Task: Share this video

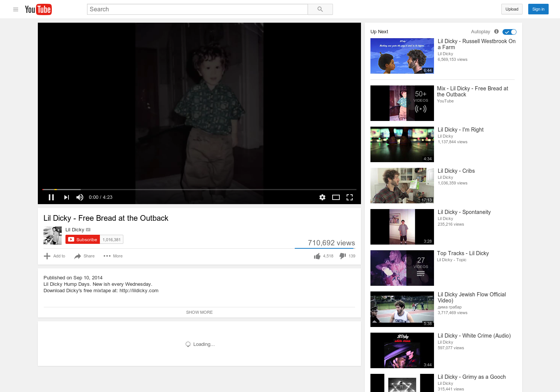Action: [84, 256]
